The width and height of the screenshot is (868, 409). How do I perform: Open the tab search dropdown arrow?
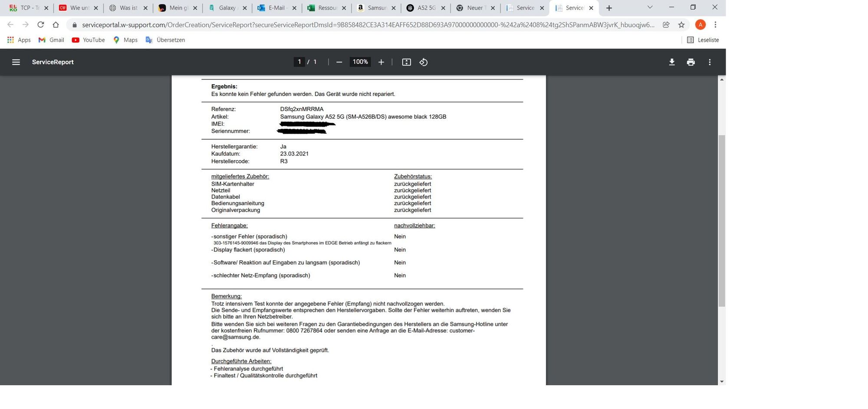pyautogui.click(x=650, y=7)
